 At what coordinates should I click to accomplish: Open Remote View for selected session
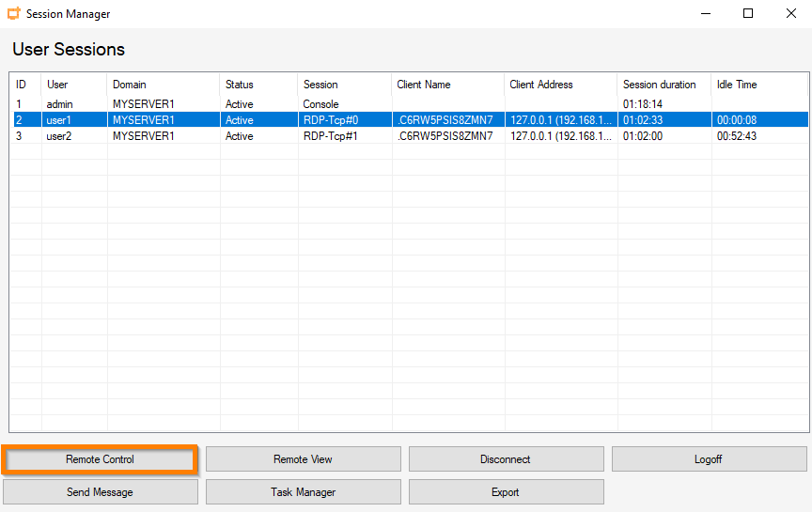pyautogui.click(x=303, y=459)
